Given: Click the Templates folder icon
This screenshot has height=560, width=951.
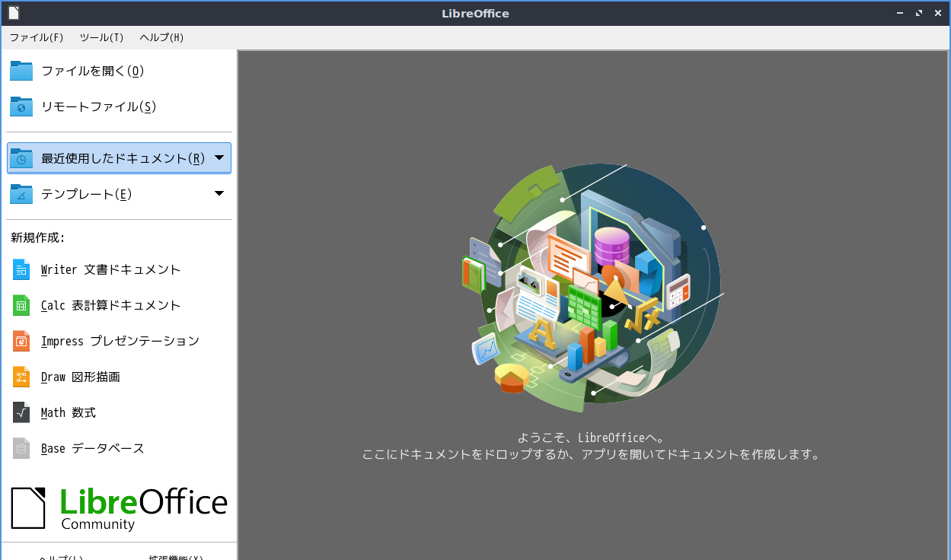Looking at the screenshot, I should (21, 194).
